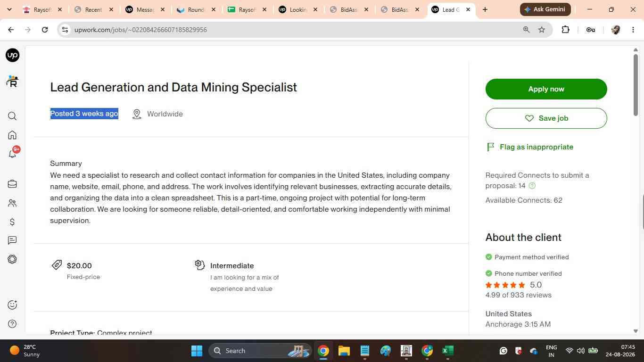Open notifications bell with 9+ badge
Viewport: 644px width, 362px height.
(13, 153)
